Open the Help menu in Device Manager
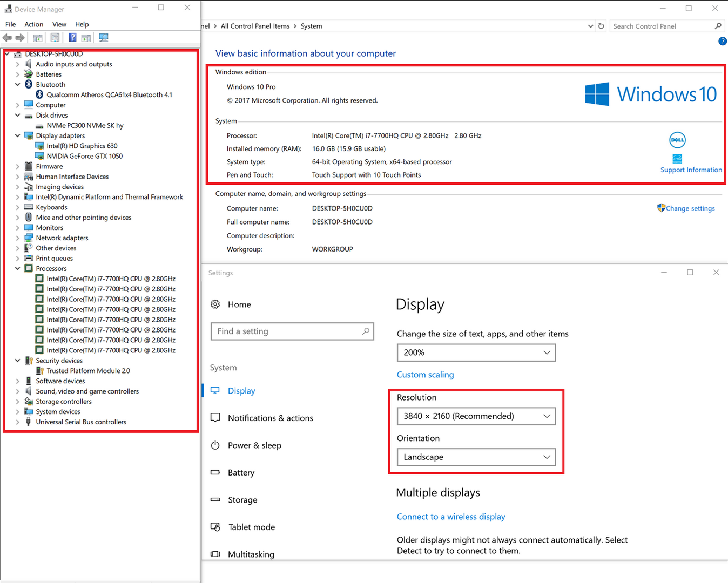728x583 pixels. [x=82, y=24]
